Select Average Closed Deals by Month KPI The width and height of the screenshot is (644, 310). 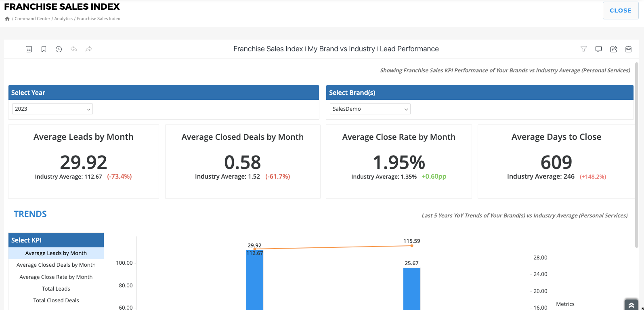56,265
